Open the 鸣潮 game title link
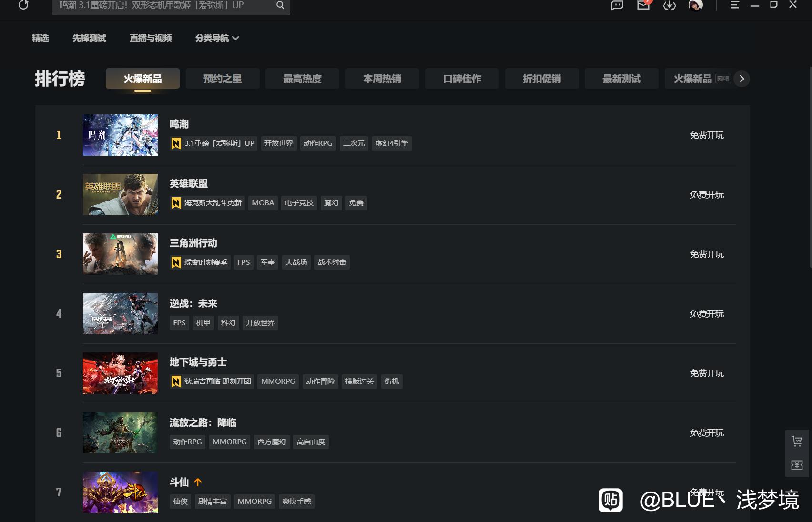This screenshot has height=522, width=812. pos(179,124)
